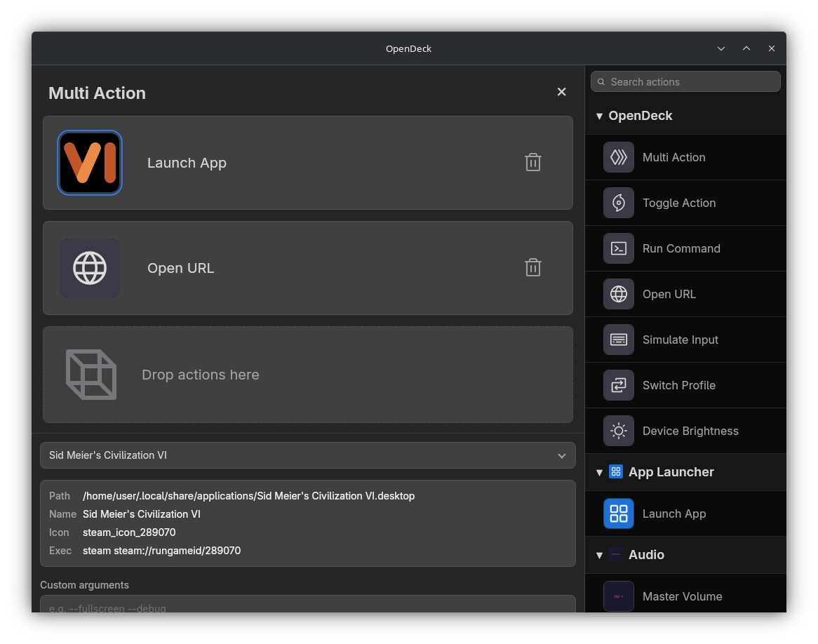Click the Custom arguments label
818x644 pixels.
pos(84,585)
